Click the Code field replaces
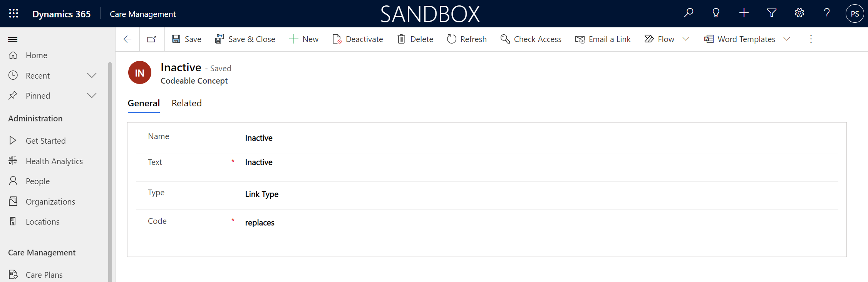The height and width of the screenshot is (282, 868). (x=260, y=223)
